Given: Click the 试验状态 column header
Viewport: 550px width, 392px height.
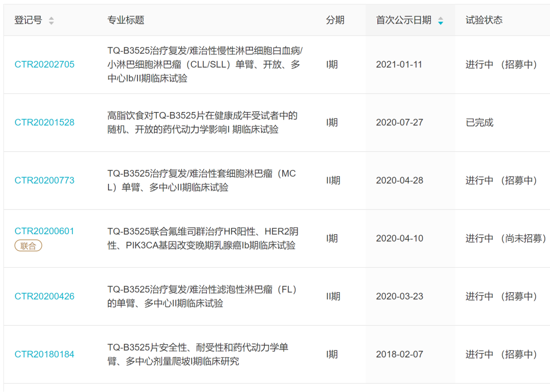Looking at the screenshot, I should [484, 20].
